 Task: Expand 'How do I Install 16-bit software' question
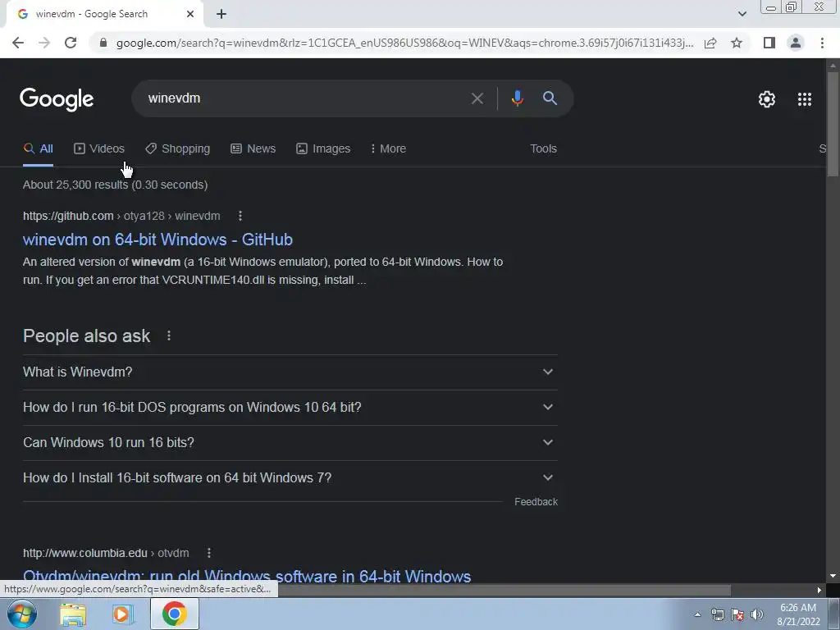(x=290, y=478)
